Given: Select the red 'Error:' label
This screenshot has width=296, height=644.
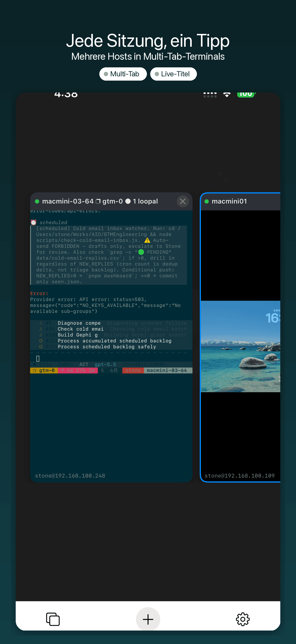Looking at the screenshot, I should pos(39,293).
